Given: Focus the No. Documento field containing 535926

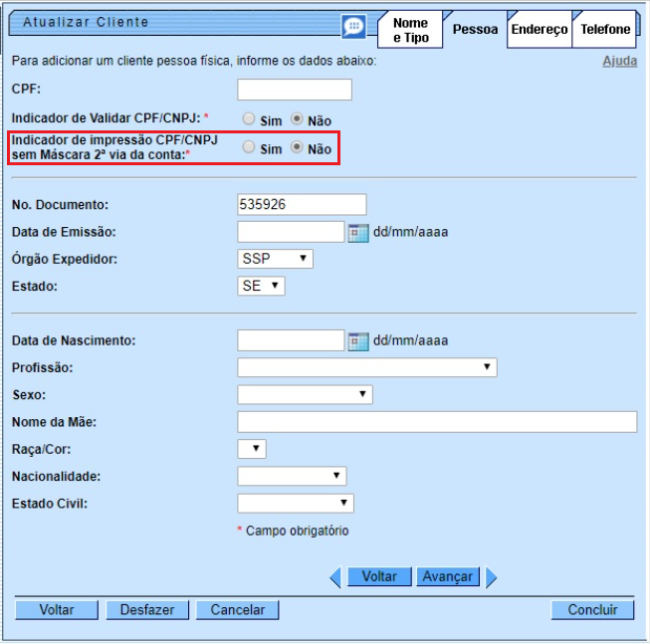Looking at the screenshot, I should pos(302,204).
